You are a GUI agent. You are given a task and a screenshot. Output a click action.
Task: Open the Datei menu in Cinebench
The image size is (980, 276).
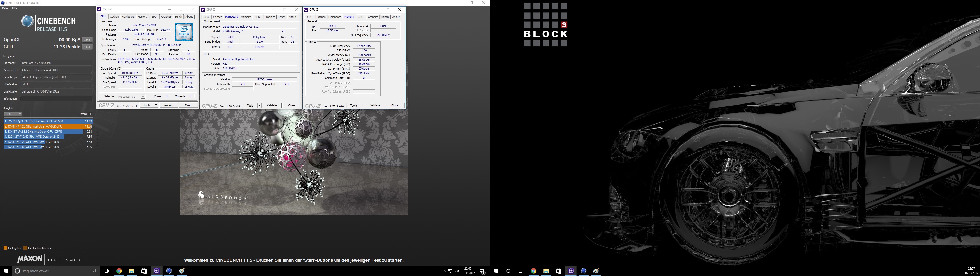coord(5,8)
